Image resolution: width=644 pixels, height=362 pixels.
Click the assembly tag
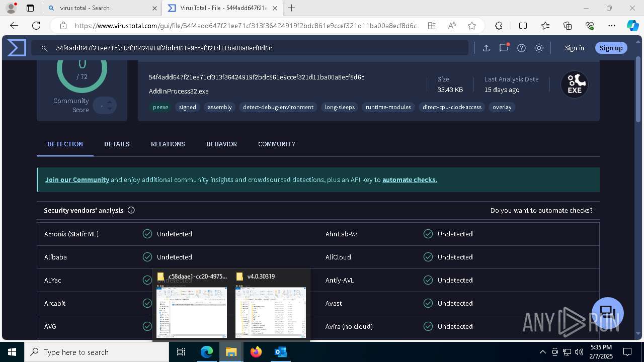coord(220,107)
